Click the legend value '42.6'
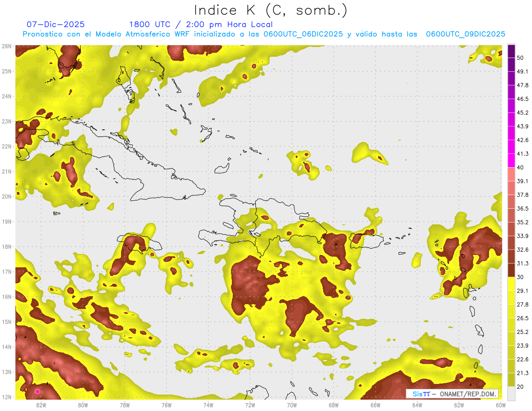The image size is (532, 411). 523,140
